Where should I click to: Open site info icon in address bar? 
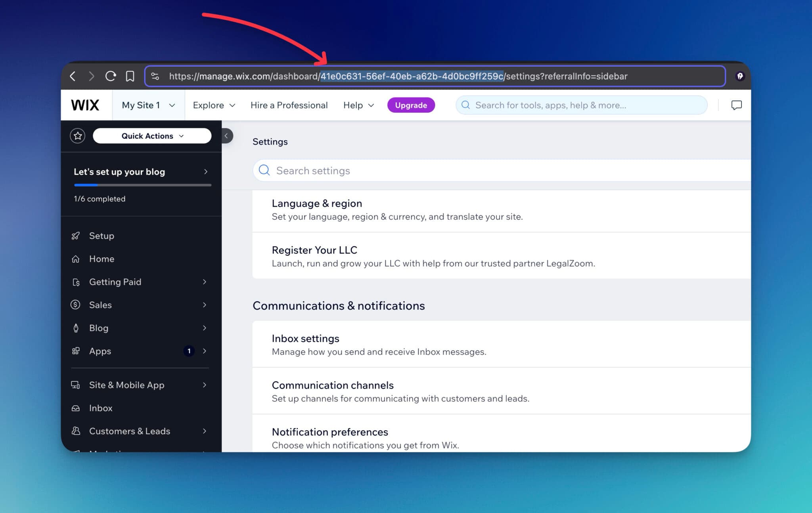(155, 76)
